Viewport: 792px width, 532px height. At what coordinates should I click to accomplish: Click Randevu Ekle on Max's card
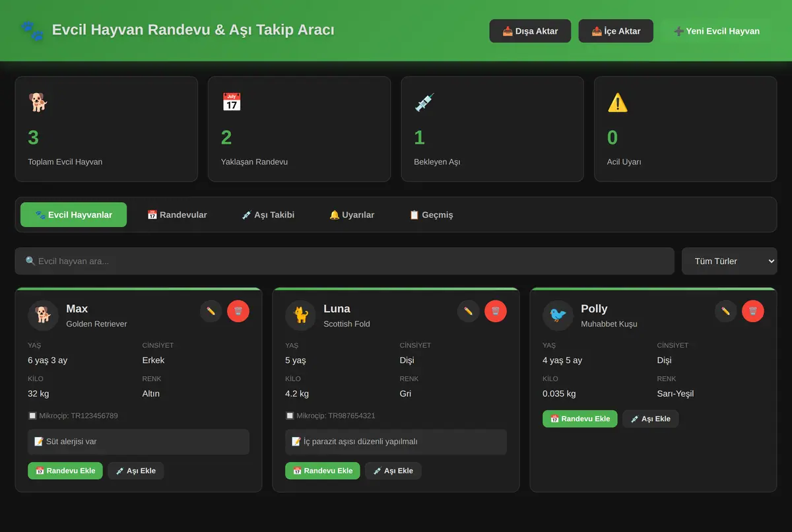(65, 471)
